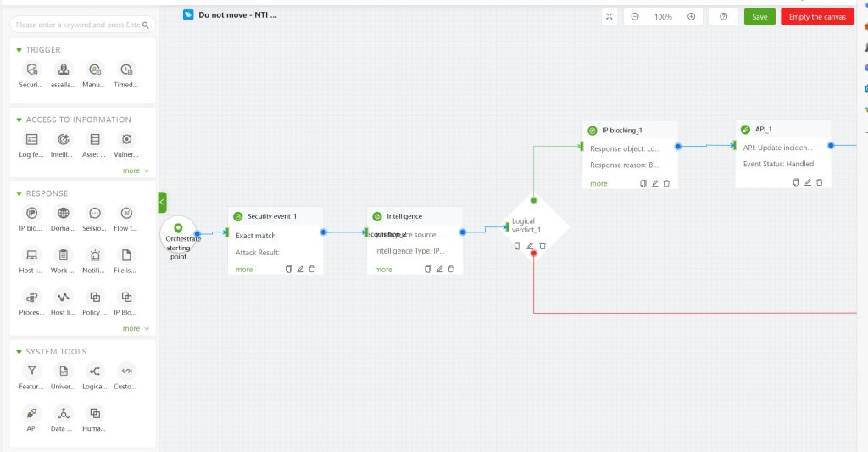Choose the Domain response icon
Viewport: 868px width, 452px height.
64,213
